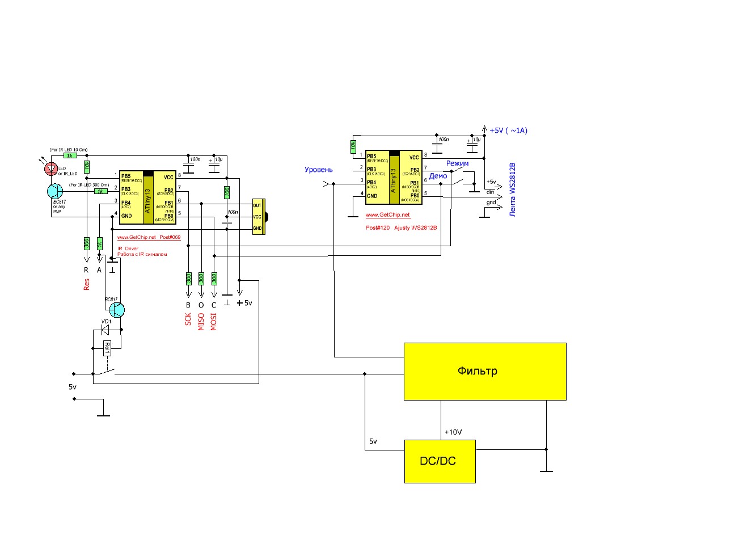Click the left ATtiny13 chip
The image size is (756, 535).
[x=148, y=196]
